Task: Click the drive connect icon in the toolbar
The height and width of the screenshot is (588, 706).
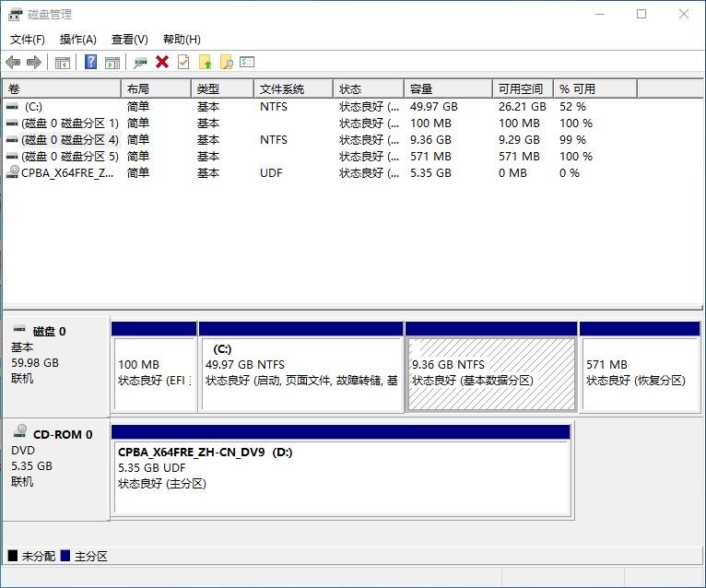Action: pos(140,62)
